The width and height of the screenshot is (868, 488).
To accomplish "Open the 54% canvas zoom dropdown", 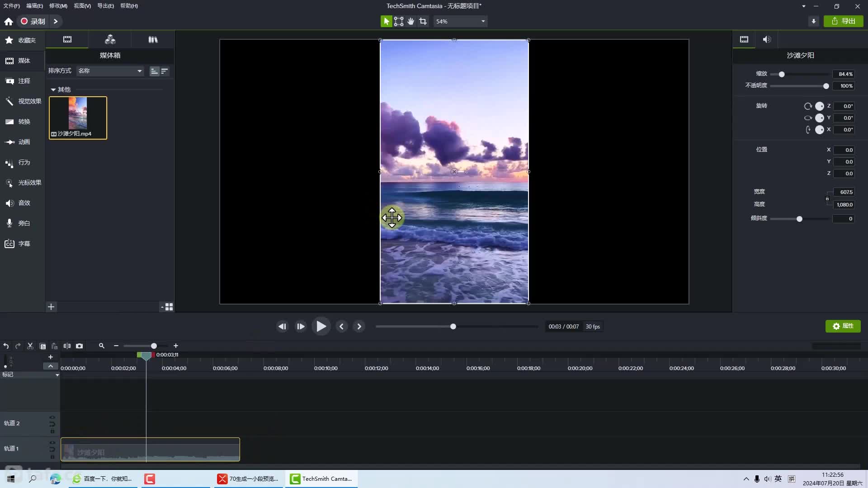I will 460,21.
